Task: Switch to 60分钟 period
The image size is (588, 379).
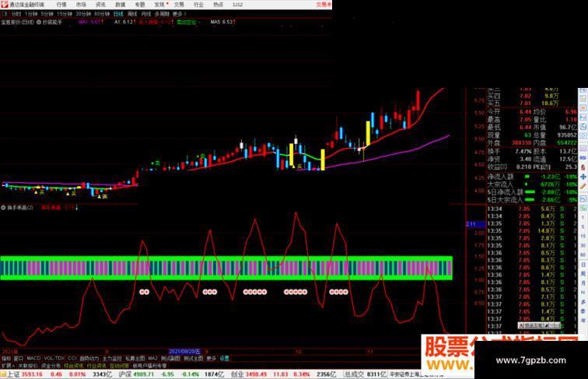Action: (x=102, y=14)
